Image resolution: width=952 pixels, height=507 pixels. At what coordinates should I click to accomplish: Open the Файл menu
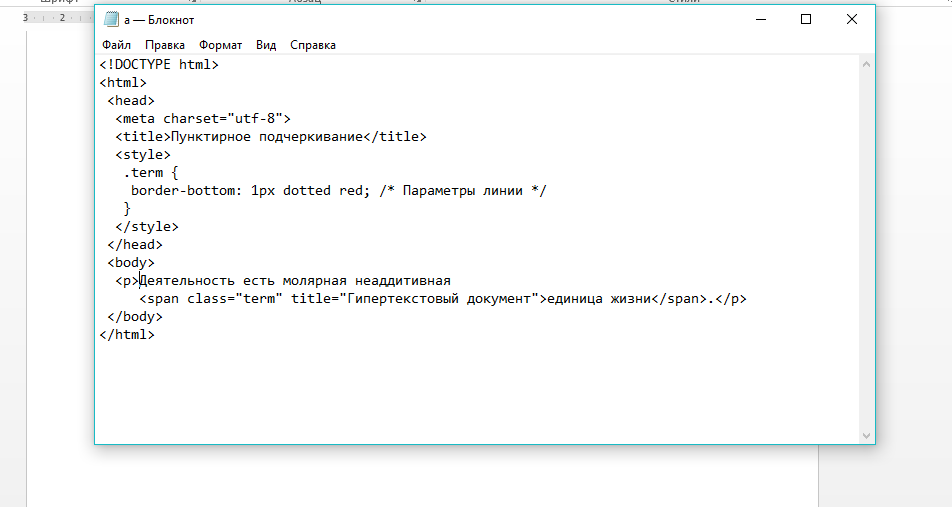click(x=116, y=45)
